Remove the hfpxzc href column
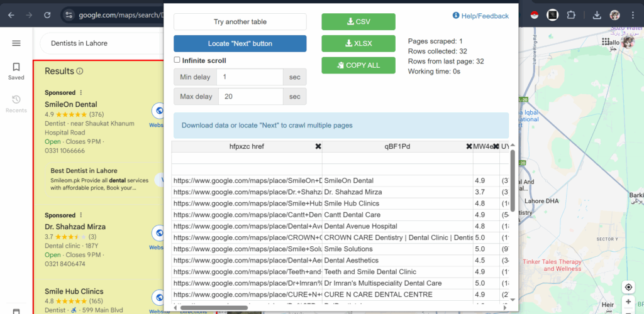 (318, 147)
